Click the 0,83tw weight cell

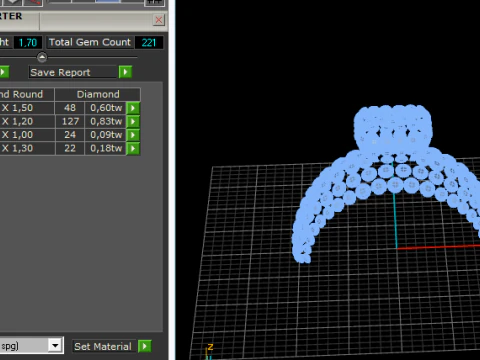tap(106, 121)
